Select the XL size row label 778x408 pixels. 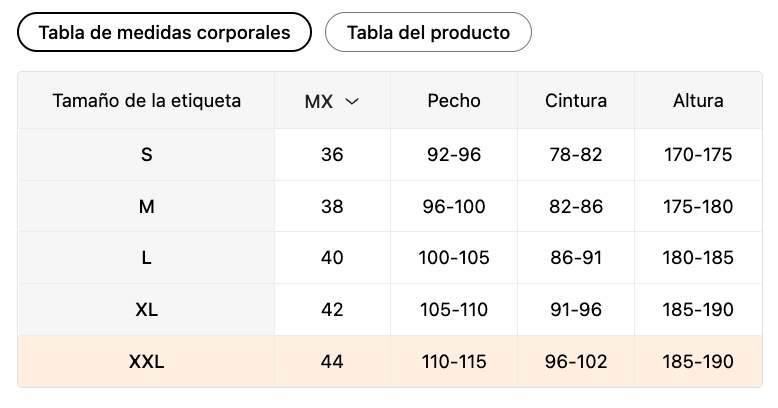[x=146, y=310]
